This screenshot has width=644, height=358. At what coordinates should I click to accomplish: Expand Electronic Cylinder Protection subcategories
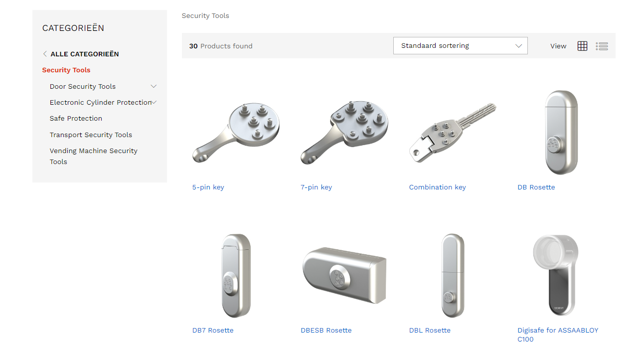154,102
